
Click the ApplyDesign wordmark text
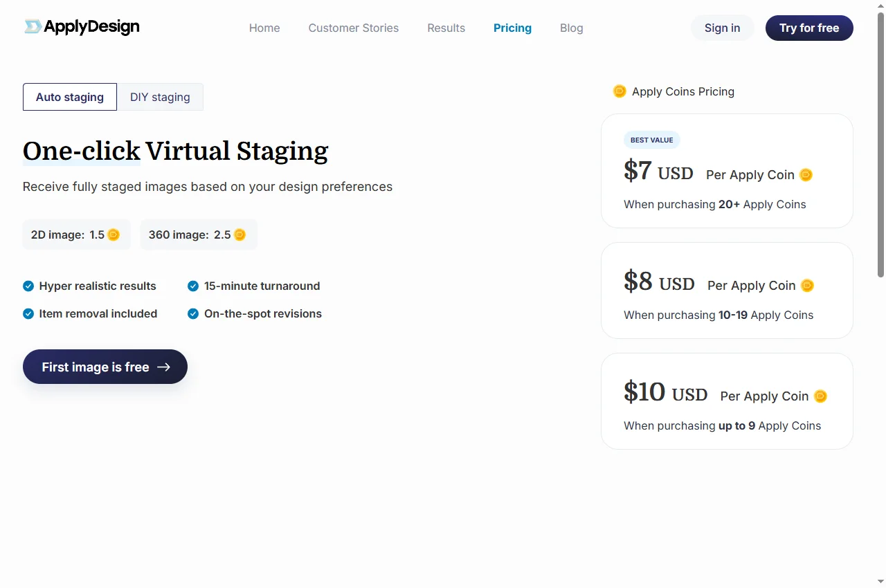pyautogui.click(x=91, y=27)
